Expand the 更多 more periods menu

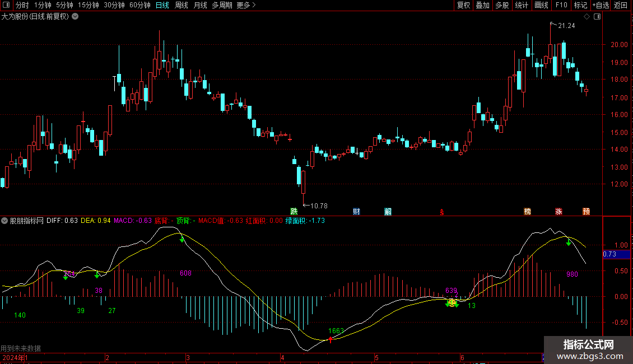click(x=246, y=5)
